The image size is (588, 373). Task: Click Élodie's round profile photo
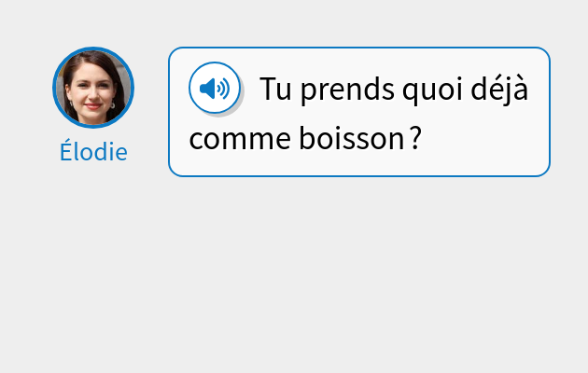point(93,88)
